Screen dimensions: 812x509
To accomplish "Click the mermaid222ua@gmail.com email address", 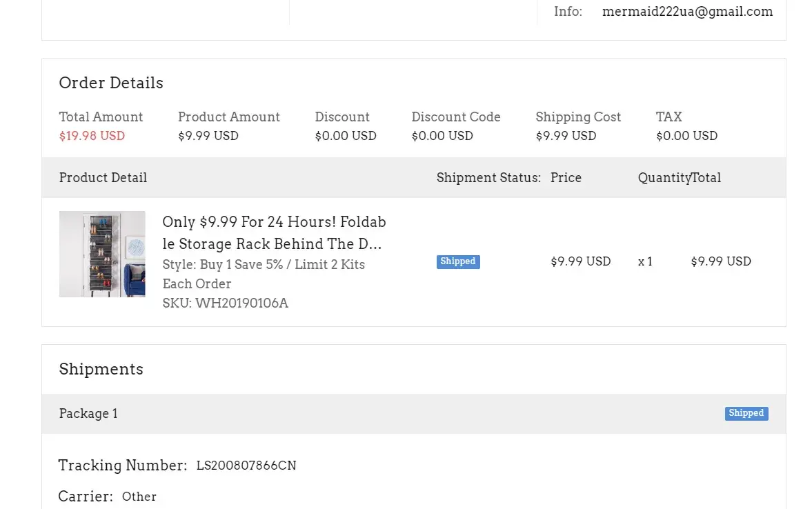I will [687, 12].
